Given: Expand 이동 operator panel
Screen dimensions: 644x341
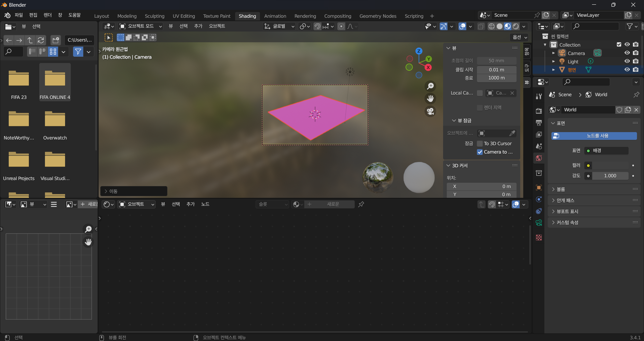Looking at the screenshot, I should (133, 191).
